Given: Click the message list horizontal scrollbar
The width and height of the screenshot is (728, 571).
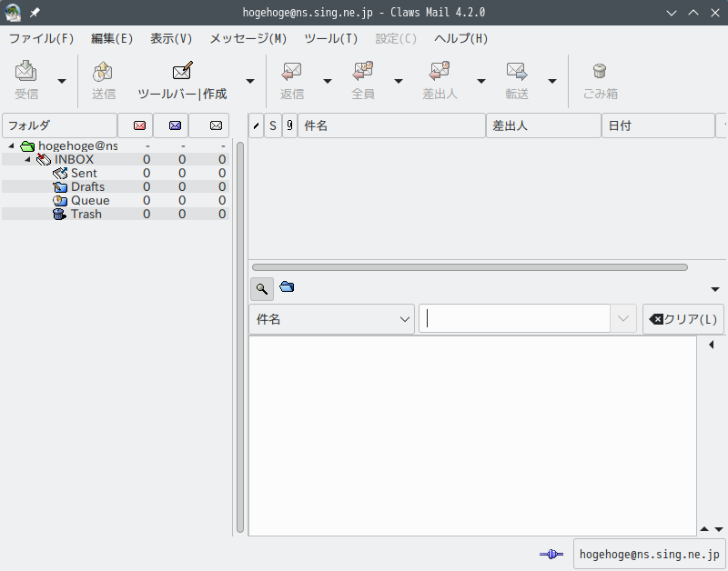Looking at the screenshot, I should click(470, 267).
